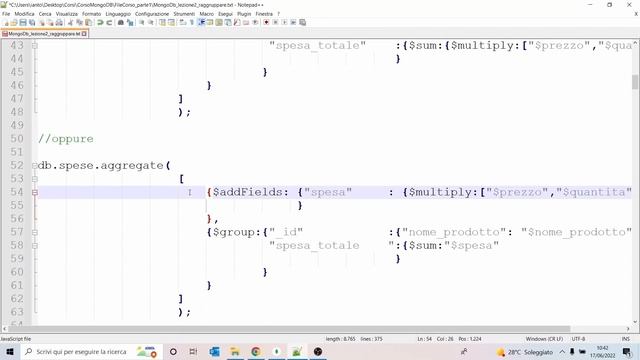Viewport: 640px width, 360px height.
Task: Click the Redo toolbar icon
Action: click(109, 23)
